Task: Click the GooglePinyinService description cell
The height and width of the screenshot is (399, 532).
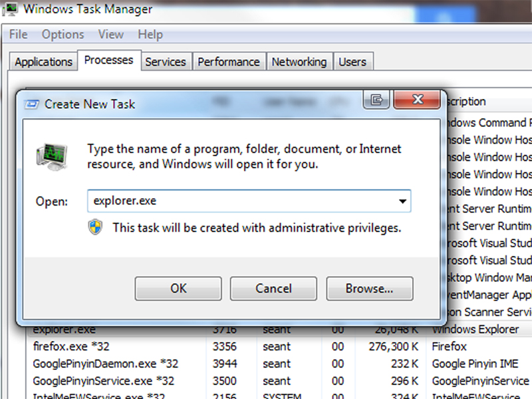Action: click(480, 381)
